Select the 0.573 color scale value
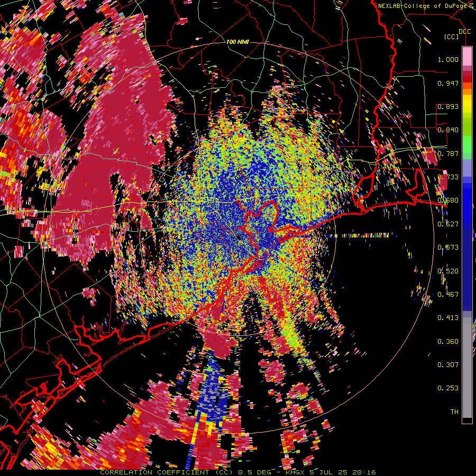This screenshot has width=476, height=476. point(448,248)
